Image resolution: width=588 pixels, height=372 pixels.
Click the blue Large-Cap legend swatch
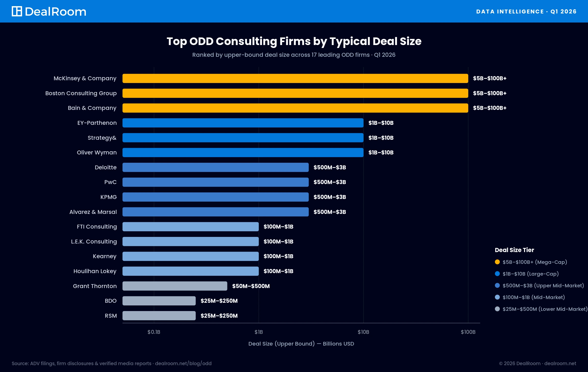coord(497,274)
